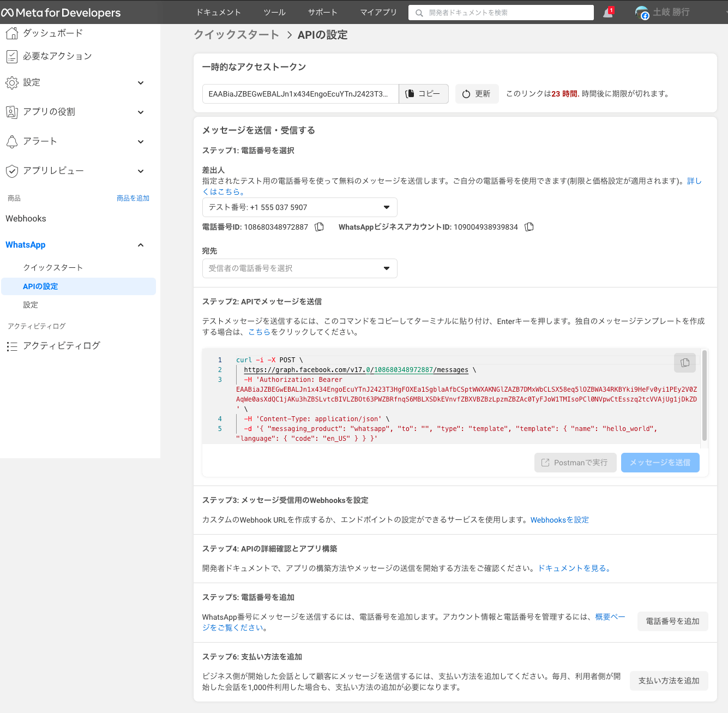
Task: Copy the curl command using code block icon
Action: click(685, 363)
